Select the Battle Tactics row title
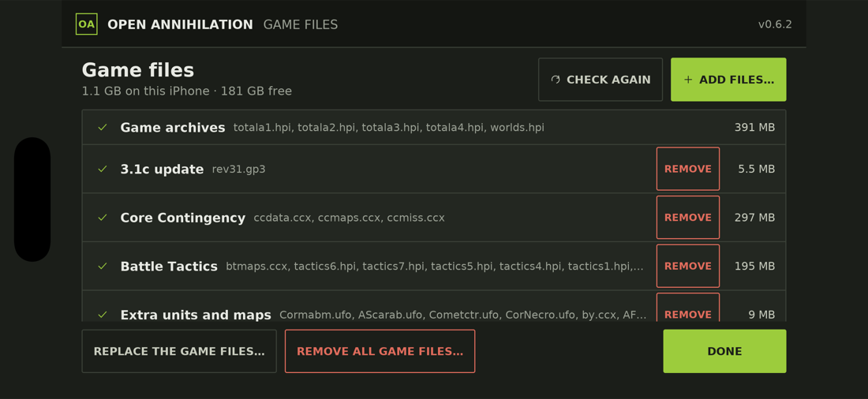The height and width of the screenshot is (399, 868). [x=169, y=267]
